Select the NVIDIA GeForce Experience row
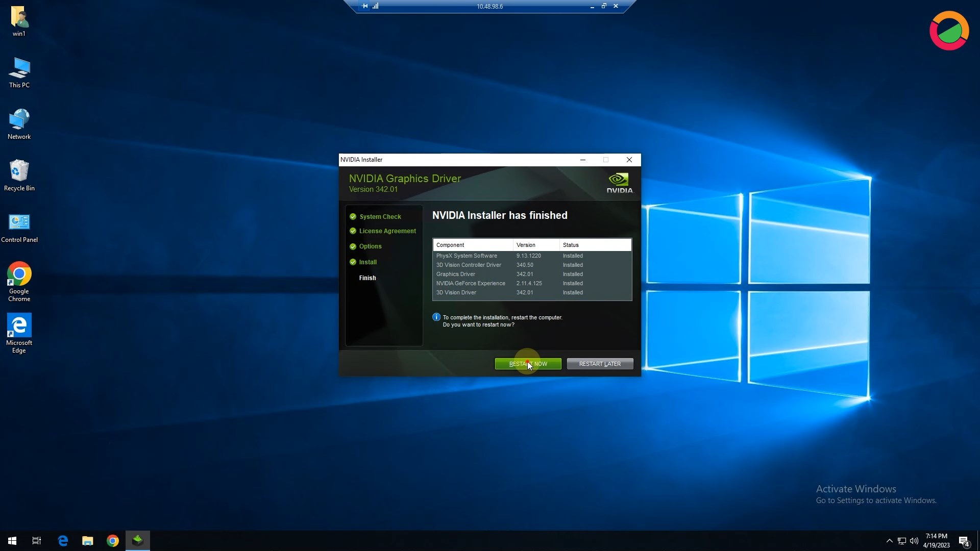 coord(532,284)
